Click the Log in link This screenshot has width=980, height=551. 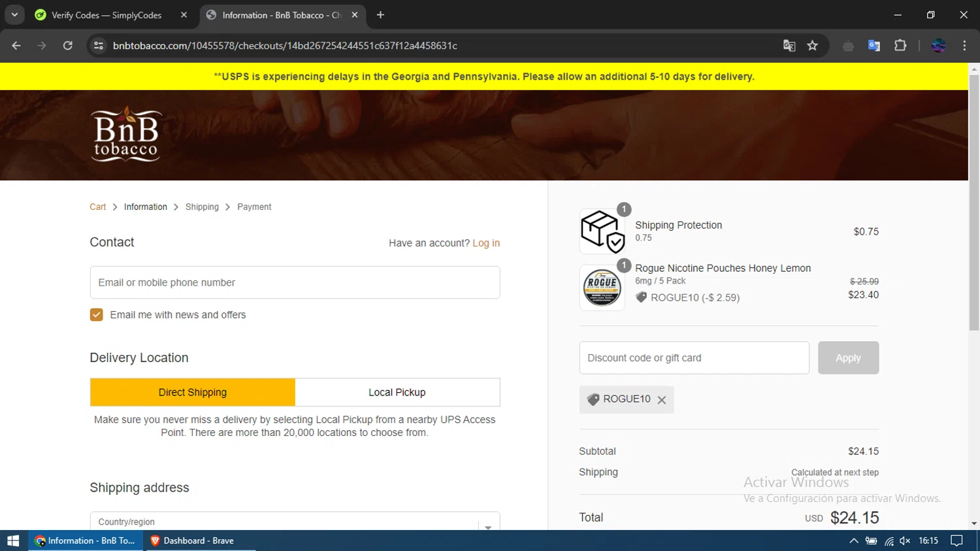486,243
